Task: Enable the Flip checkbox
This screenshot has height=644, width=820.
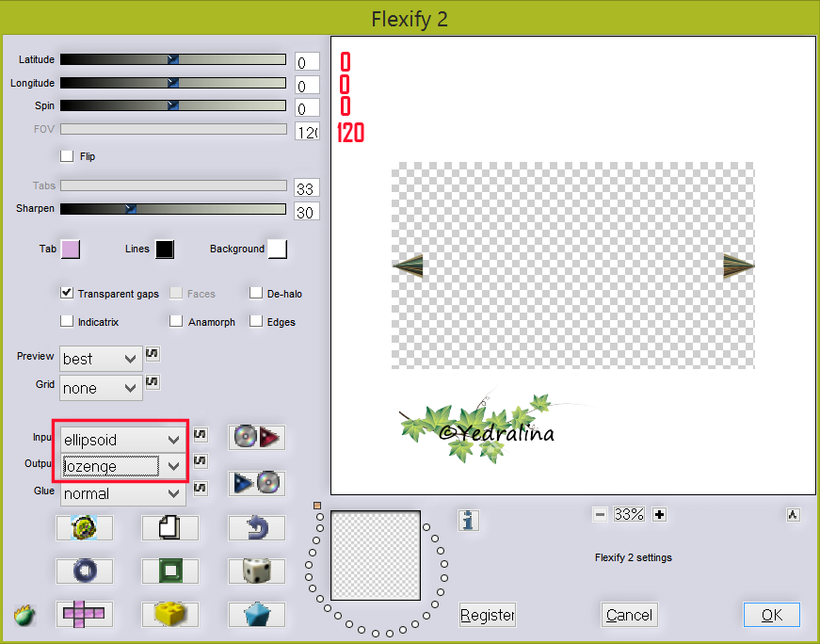Action: coord(67,156)
